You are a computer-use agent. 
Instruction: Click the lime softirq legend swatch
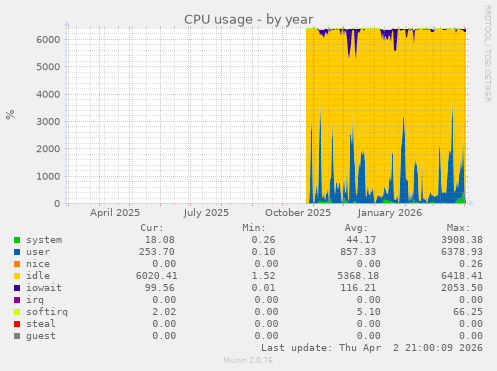pos(17,312)
